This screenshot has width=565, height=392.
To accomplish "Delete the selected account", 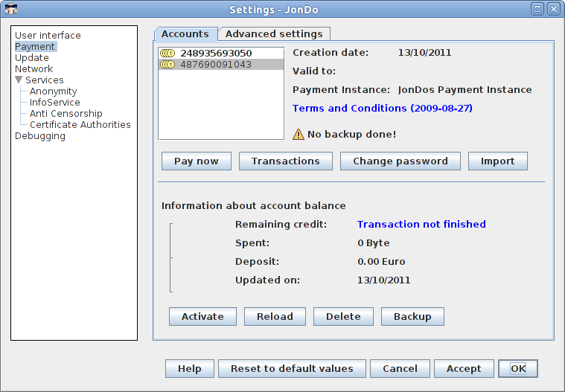I will click(x=343, y=316).
